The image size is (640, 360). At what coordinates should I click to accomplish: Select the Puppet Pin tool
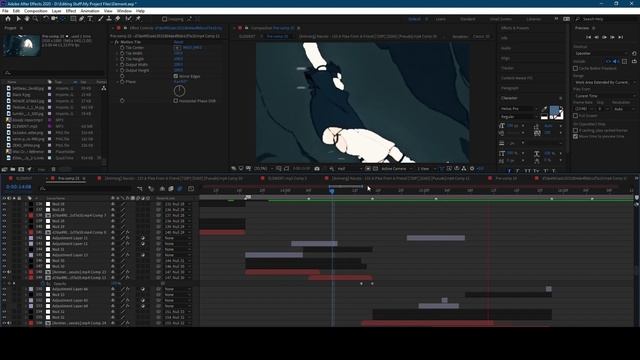[138, 19]
